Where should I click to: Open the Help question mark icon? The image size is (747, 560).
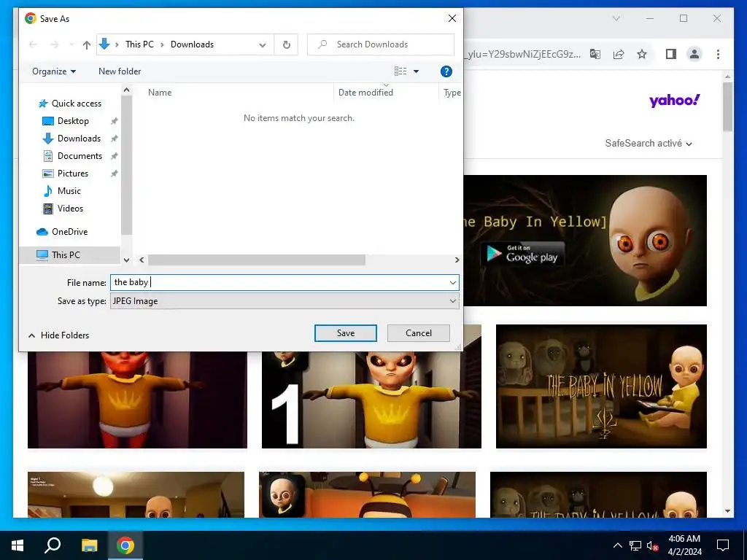click(x=446, y=71)
